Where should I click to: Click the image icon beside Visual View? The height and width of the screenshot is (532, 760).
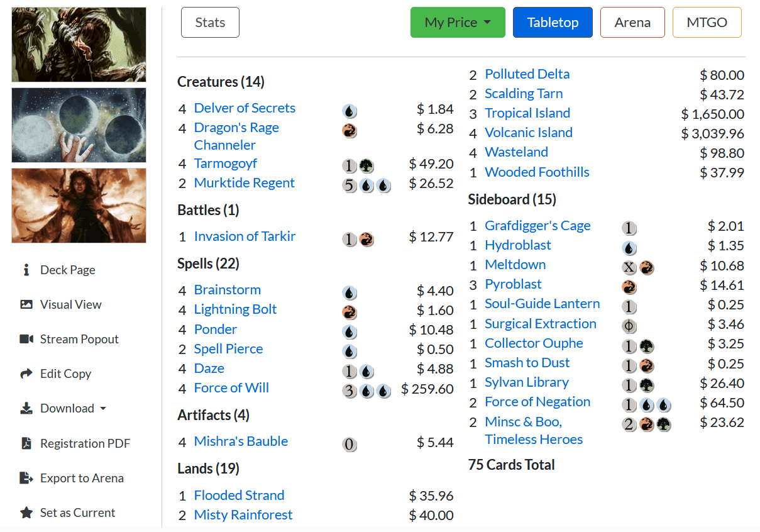click(26, 304)
